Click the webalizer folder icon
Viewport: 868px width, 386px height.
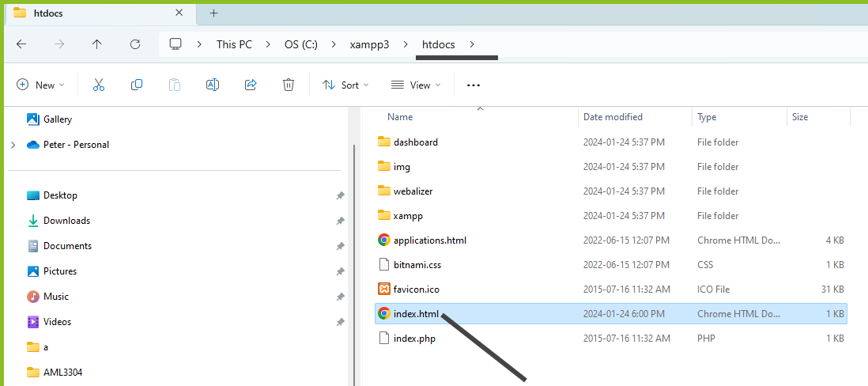click(x=384, y=191)
